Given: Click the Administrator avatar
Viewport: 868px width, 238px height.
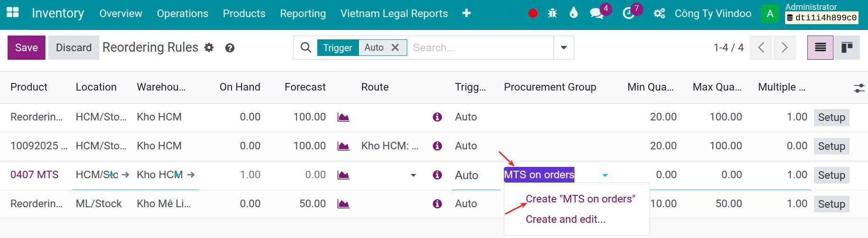Looking at the screenshot, I should [770, 13].
